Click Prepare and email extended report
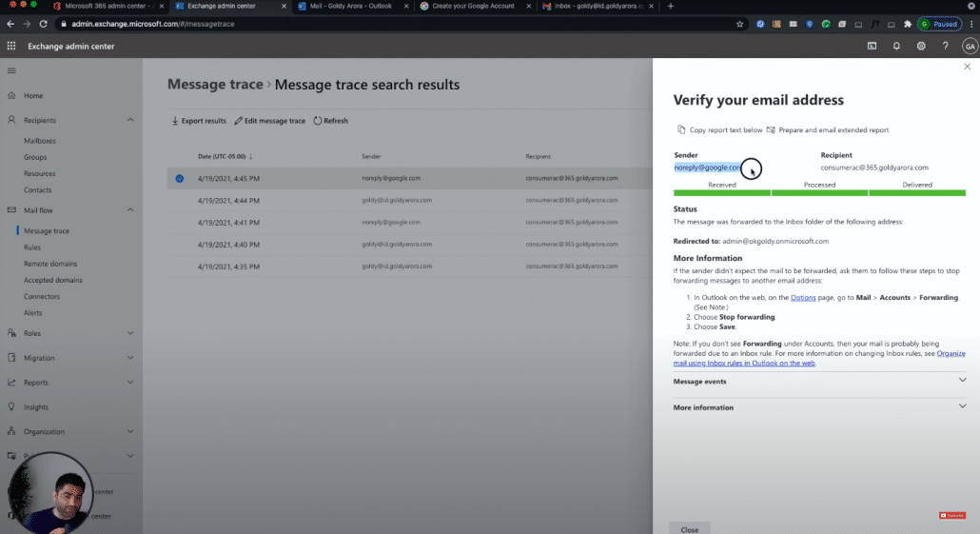This screenshot has width=980, height=534. (x=828, y=130)
